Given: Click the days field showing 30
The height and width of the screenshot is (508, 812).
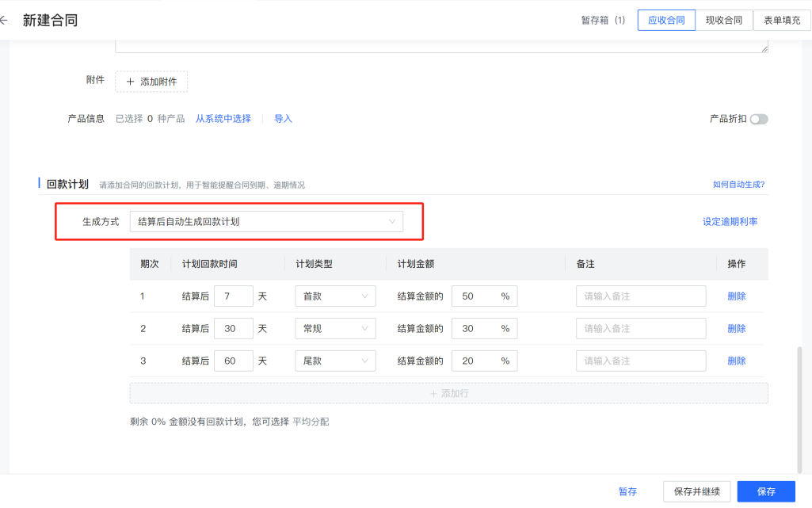Looking at the screenshot, I should coord(233,328).
